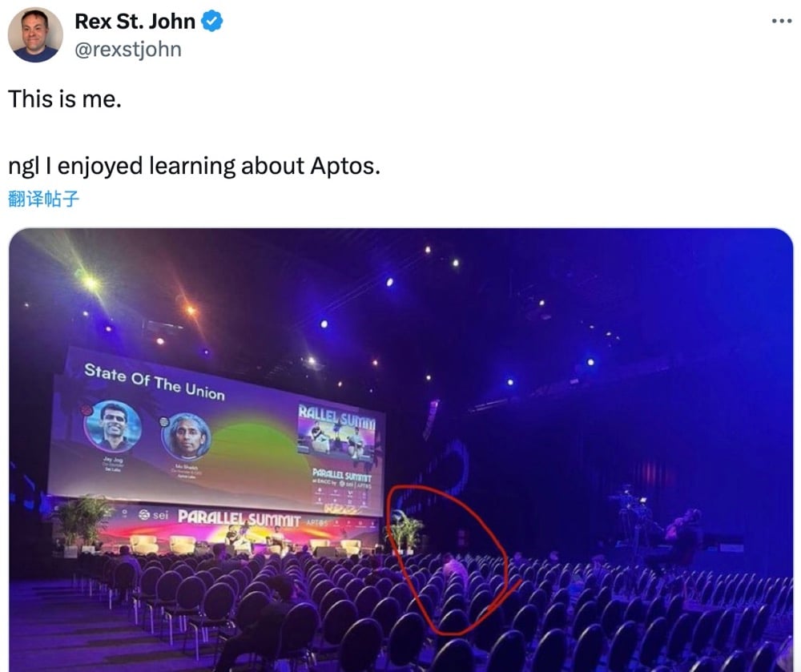
Task: Open Rex St. John's profile picture
Action: (x=35, y=34)
